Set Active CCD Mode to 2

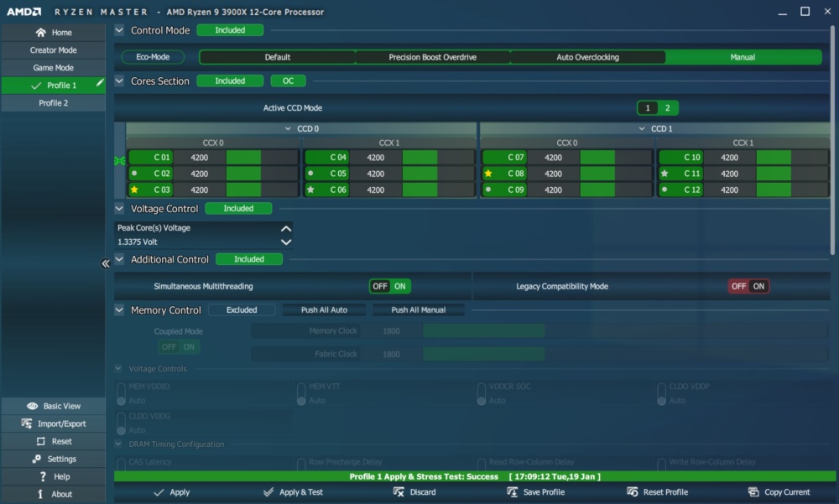tap(667, 108)
